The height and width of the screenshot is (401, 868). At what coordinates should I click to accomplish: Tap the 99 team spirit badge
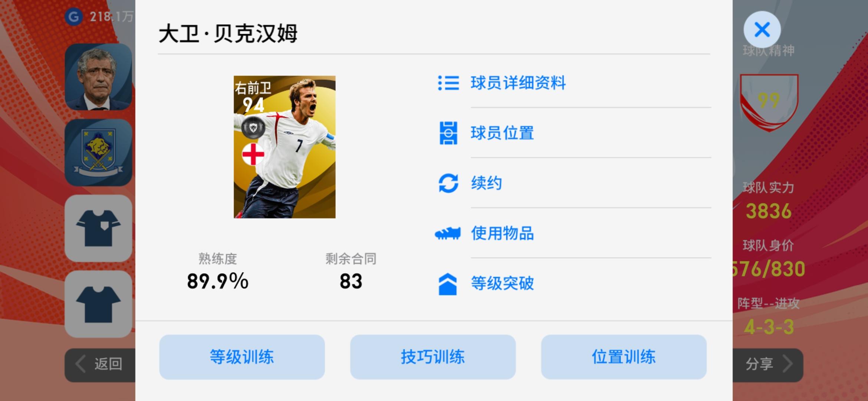769,102
